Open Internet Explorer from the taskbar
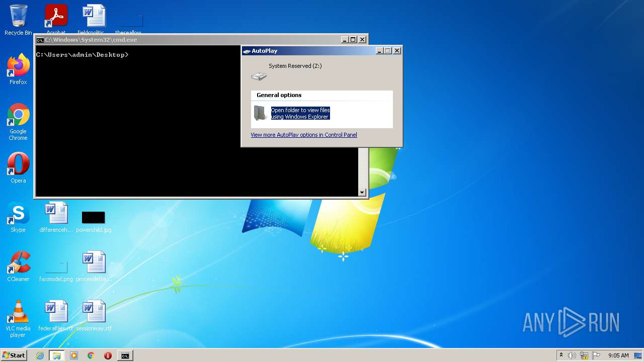The height and width of the screenshot is (362, 644). (x=40, y=355)
